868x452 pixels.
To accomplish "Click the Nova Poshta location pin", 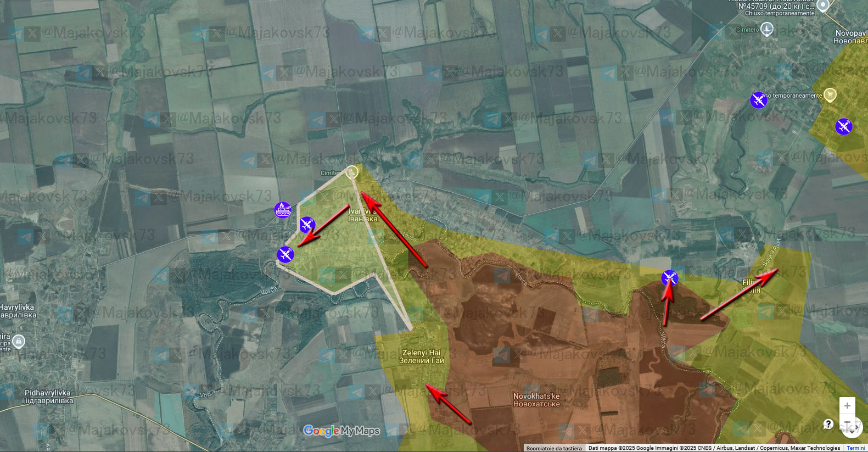I will pyautogui.click(x=822, y=5).
